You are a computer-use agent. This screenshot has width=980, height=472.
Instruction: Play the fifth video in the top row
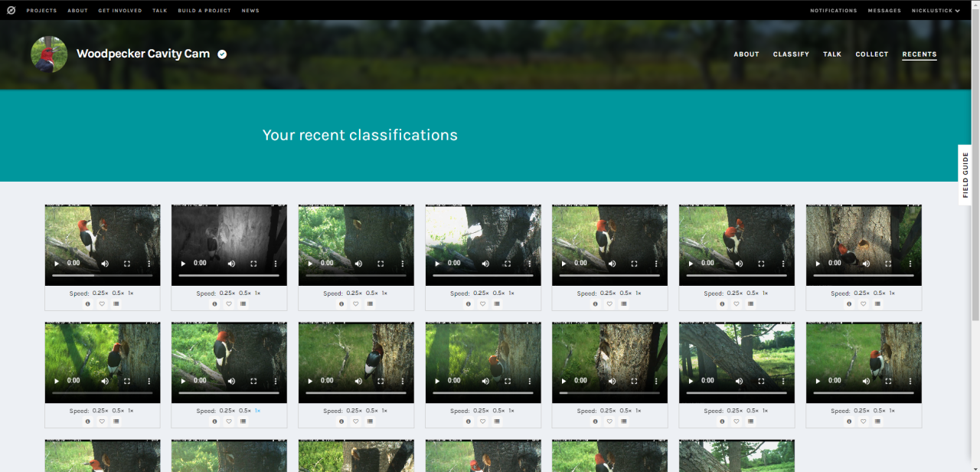[x=563, y=263]
